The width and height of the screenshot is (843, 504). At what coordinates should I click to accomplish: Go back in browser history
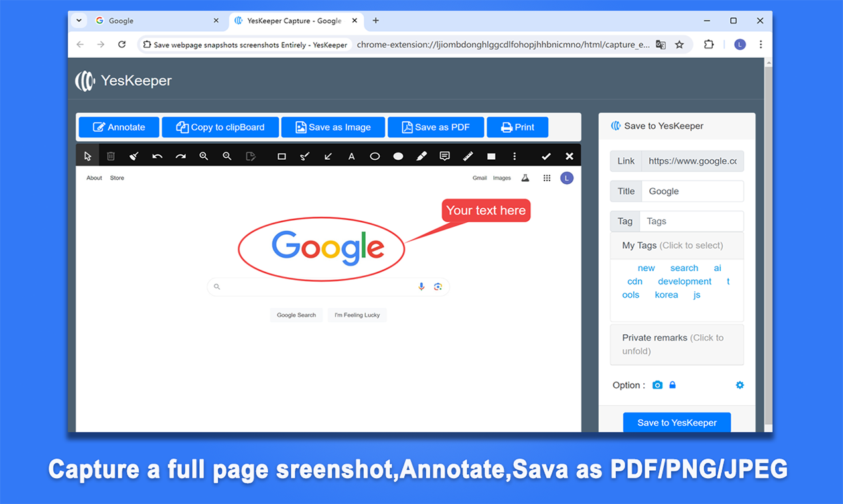[80, 44]
